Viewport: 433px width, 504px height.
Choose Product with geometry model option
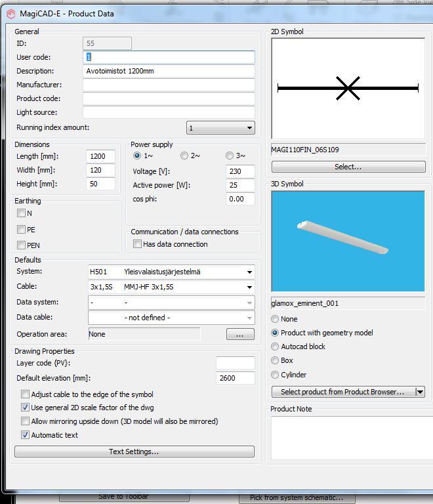point(275,333)
